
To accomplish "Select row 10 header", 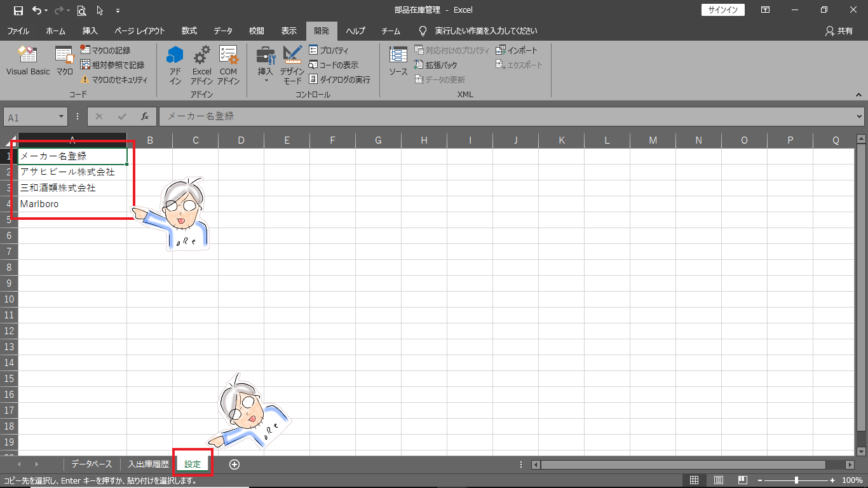I will tap(9, 299).
